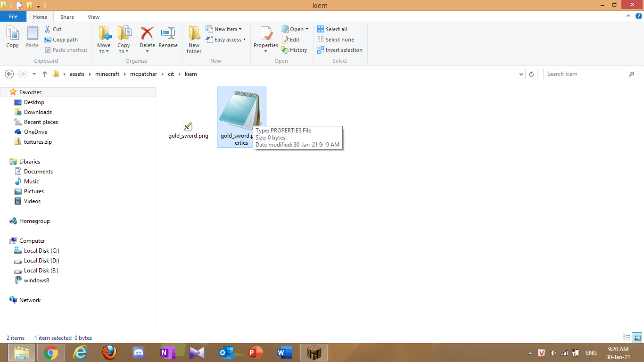Select the gold_sword.png file

tap(188, 130)
